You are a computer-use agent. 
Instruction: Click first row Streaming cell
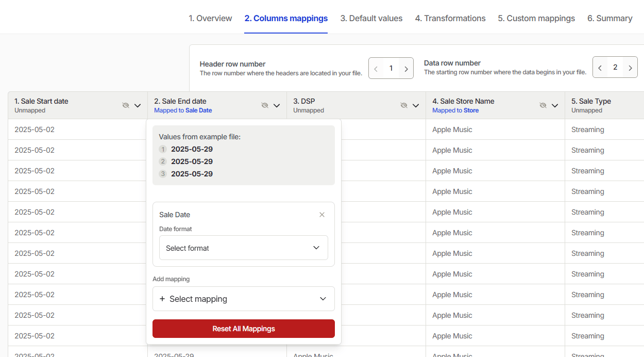[604, 129]
